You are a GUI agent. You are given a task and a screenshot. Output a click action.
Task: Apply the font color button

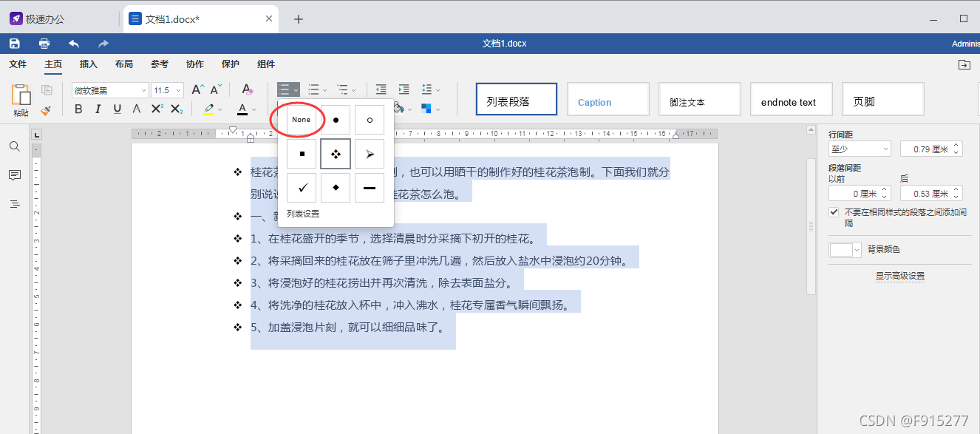[x=242, y=109]
